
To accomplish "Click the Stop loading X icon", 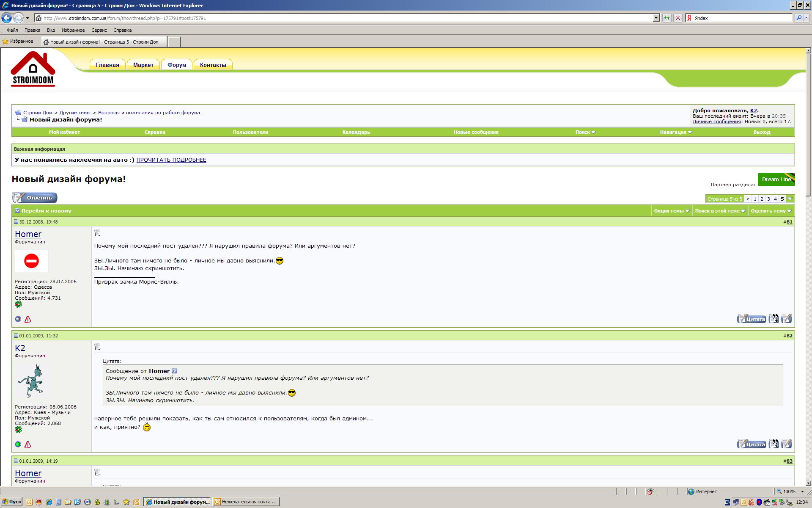I will point(678,18).
